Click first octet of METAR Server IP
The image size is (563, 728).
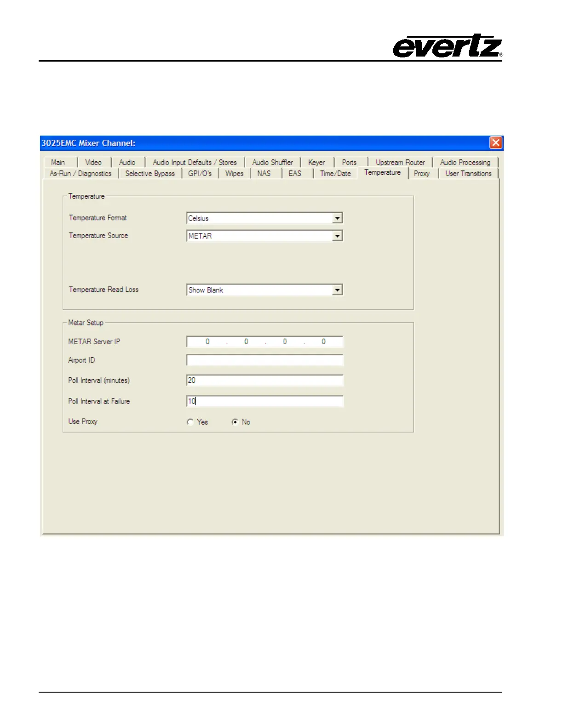click(207, 341)
